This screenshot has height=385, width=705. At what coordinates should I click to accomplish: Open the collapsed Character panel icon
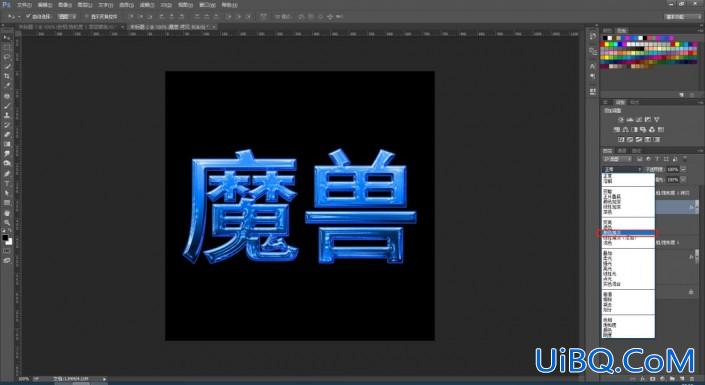click(x=593, y=66)
